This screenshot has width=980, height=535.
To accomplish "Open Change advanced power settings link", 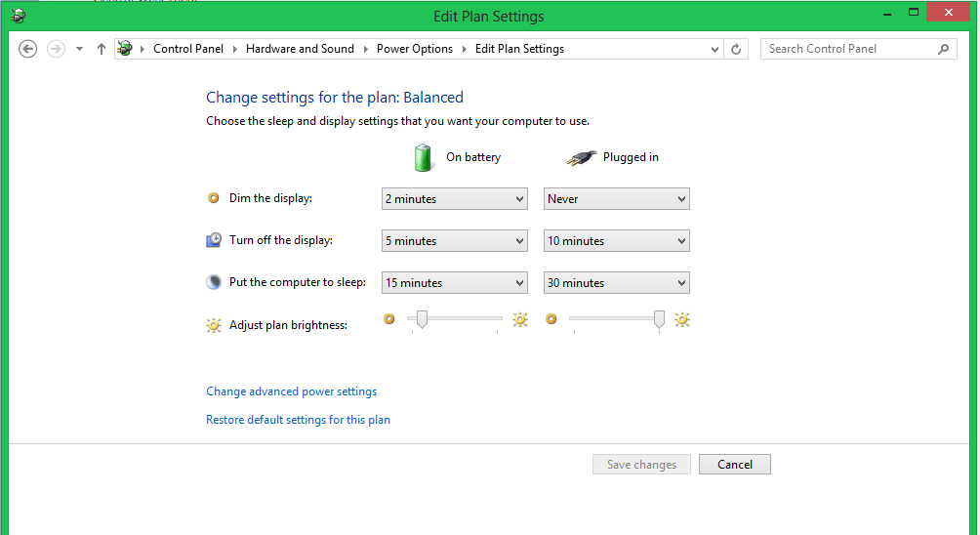I will pyautogui.click(x=291, y=391).
